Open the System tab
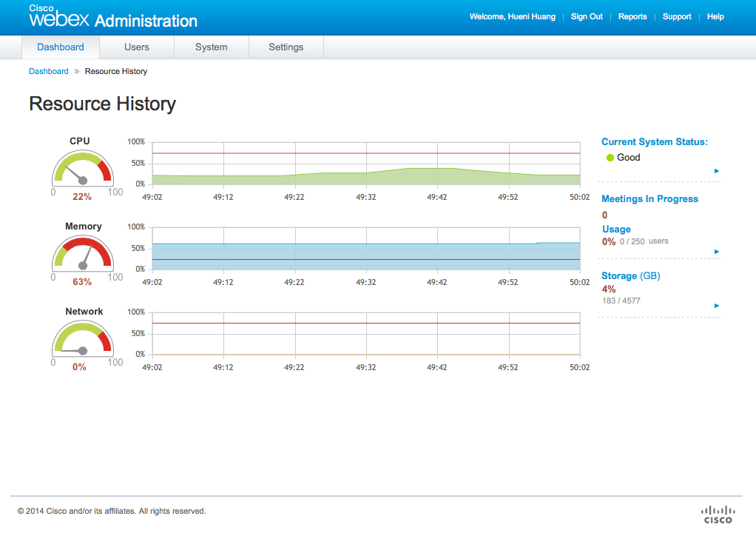756x536 pixels. (212, 47)
